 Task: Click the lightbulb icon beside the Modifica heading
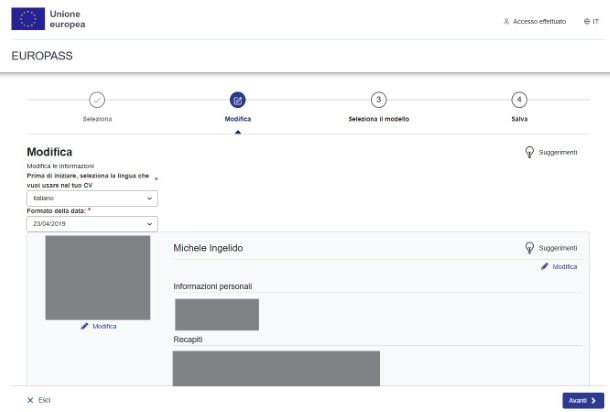(x=529, y=152)
